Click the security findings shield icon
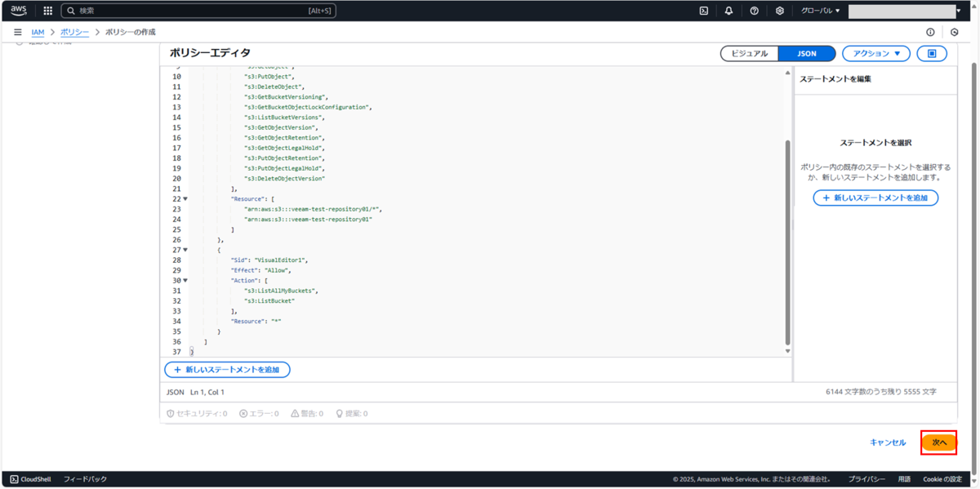The height and width of the screenshot is (489, 980). [170, 414]
